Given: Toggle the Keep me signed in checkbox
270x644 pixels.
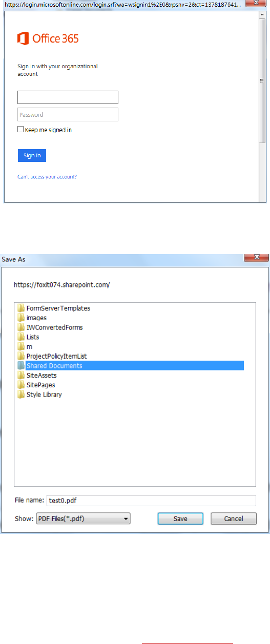Looking at the screenshot, I should coord(20,130).
